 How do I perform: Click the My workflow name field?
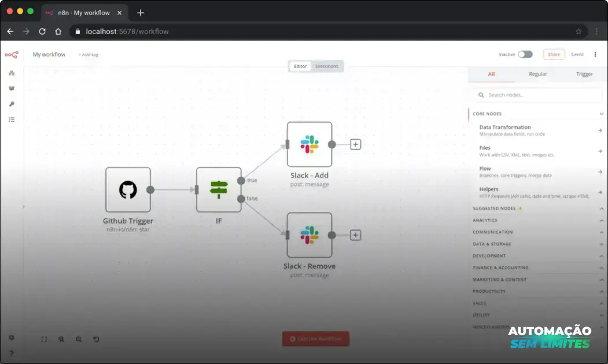(49, 54)
